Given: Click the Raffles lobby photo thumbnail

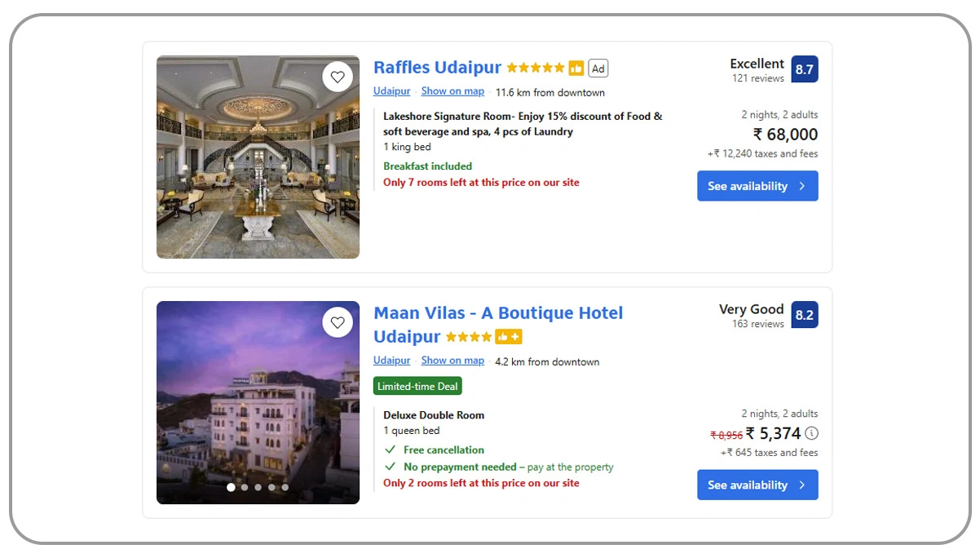Looking at the screenshot, I should [258, 157].
